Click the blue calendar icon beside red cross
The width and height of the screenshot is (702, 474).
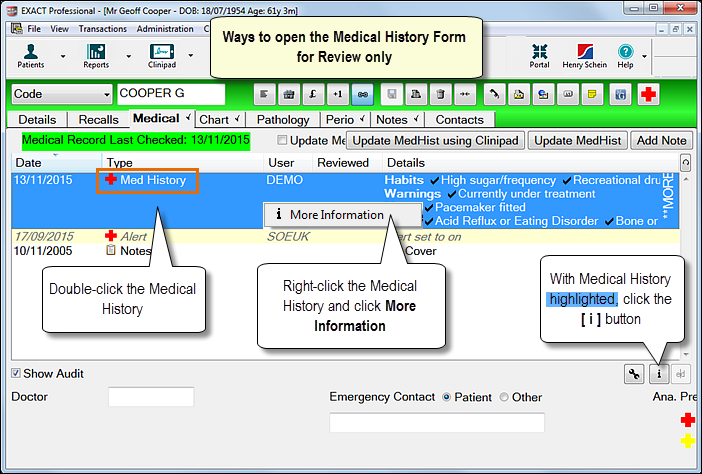click(x=621, y=94)
